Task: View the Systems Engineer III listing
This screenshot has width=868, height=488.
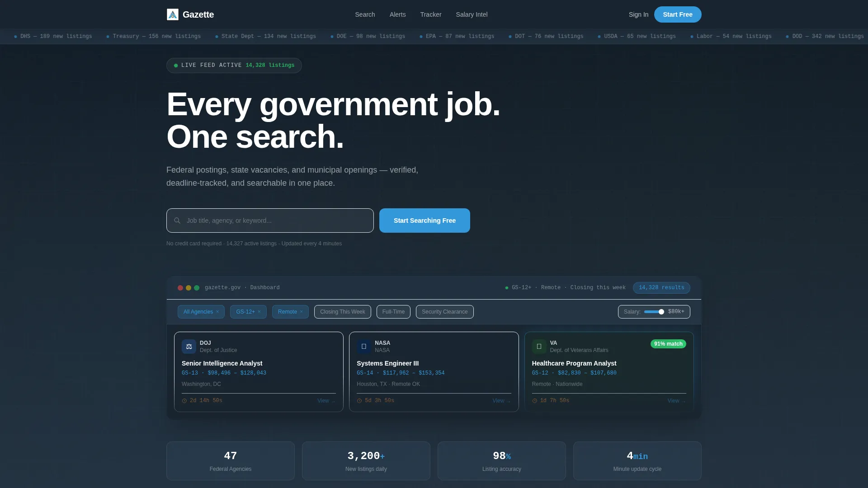Action: point(501,401)
